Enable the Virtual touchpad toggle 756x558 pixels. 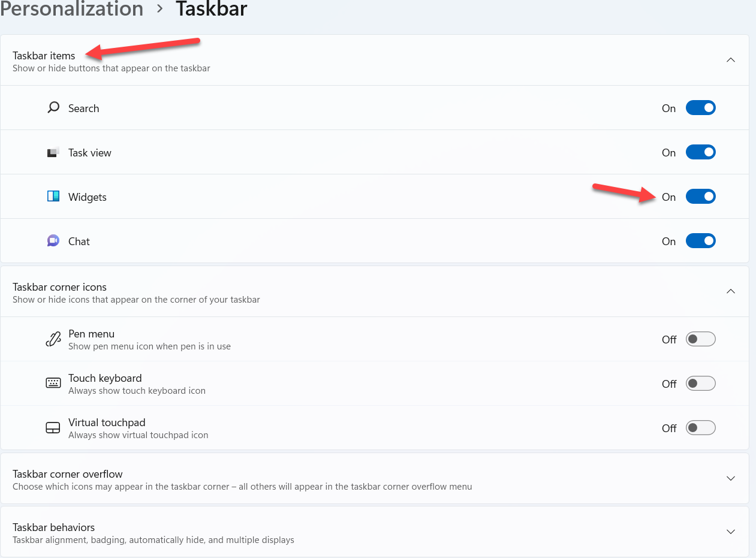[700, 428]
